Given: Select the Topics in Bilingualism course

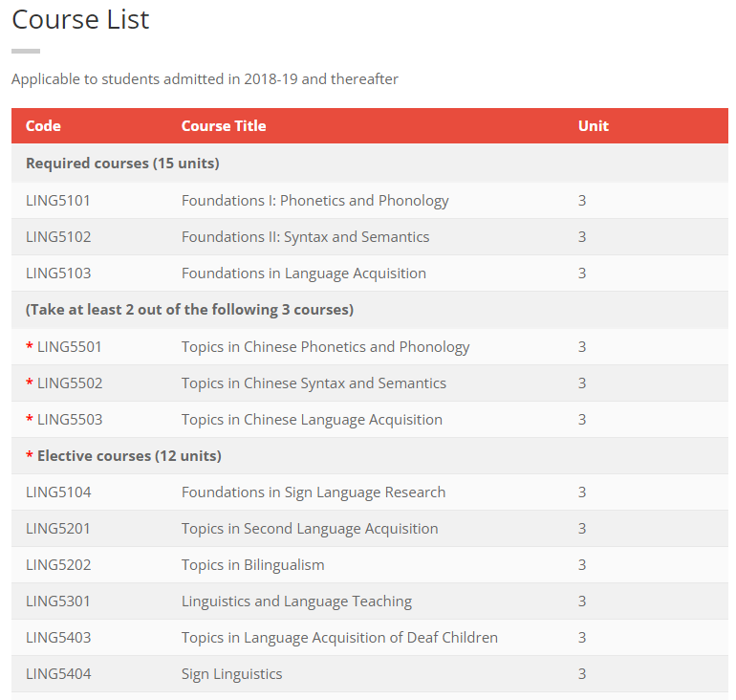Looking at the screenshot, I should pyautogui.click(x=252, y=565).
